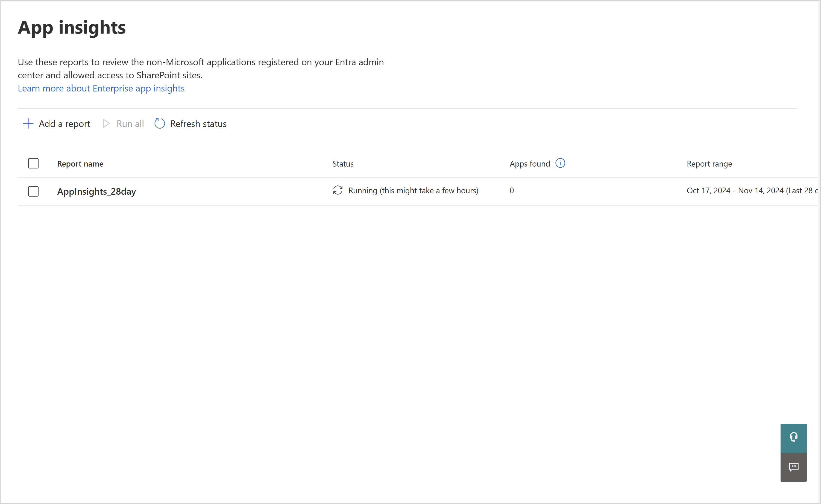Check the AppInsights_28day row checkbox
Screen dimensions: 821x504
(x=33, y=191)
